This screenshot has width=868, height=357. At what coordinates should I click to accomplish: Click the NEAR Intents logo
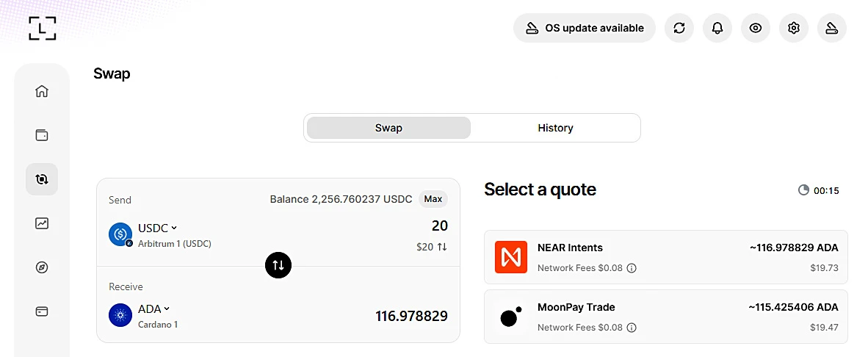point(511,257)
